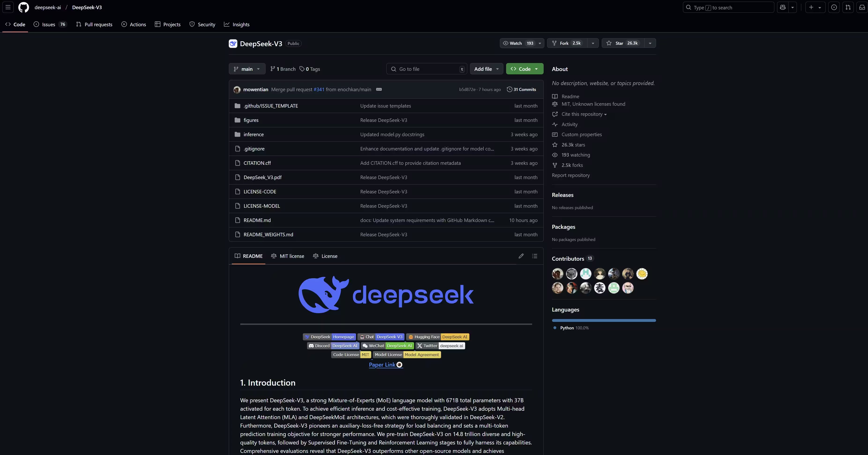The width and height of the screenshot is (868, 455).
Task: Open README outline list icon
Action: pos(534,256)
